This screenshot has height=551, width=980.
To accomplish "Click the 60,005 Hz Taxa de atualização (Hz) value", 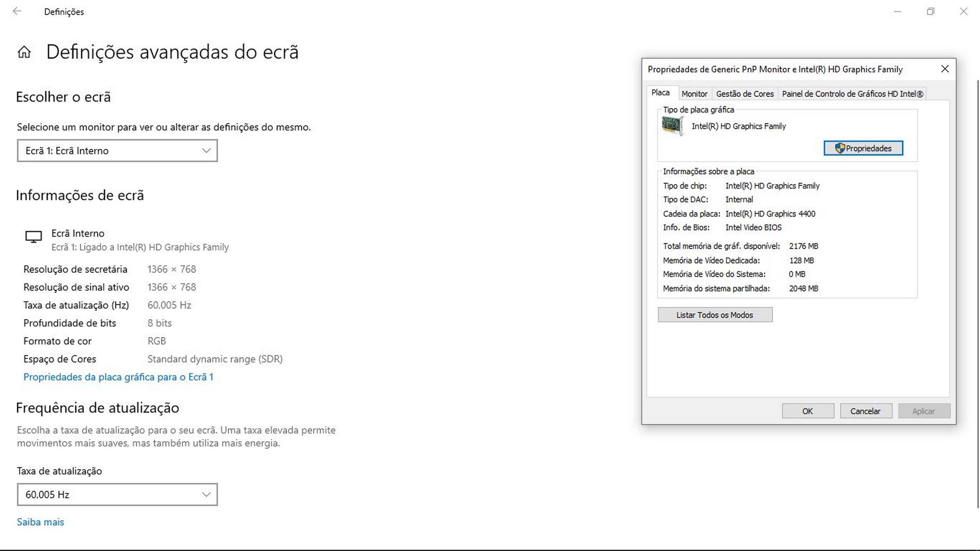I will 169,305.
